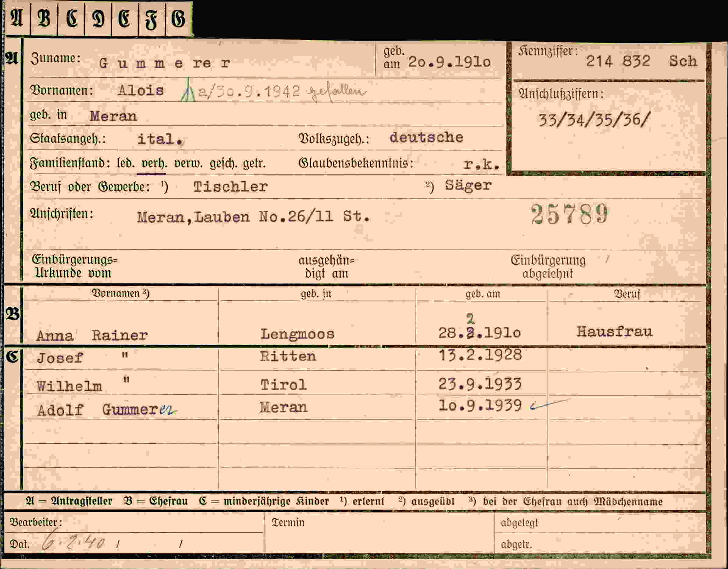Click the 'geb. in' column header
This screenshot has height=569, width=728.
[316, 294]
